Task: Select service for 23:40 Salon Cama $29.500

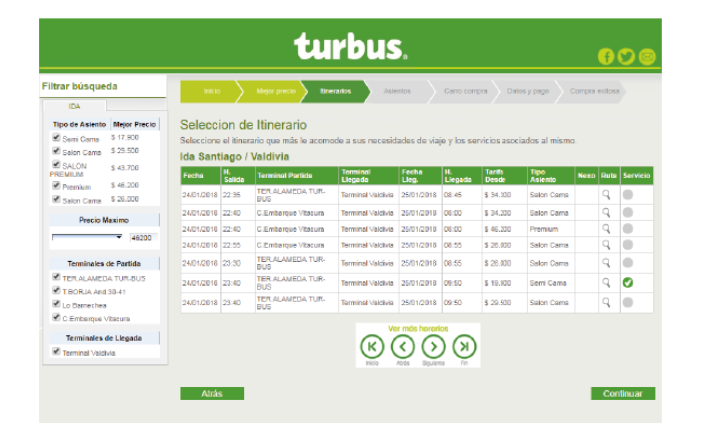Action: (628, 302)
